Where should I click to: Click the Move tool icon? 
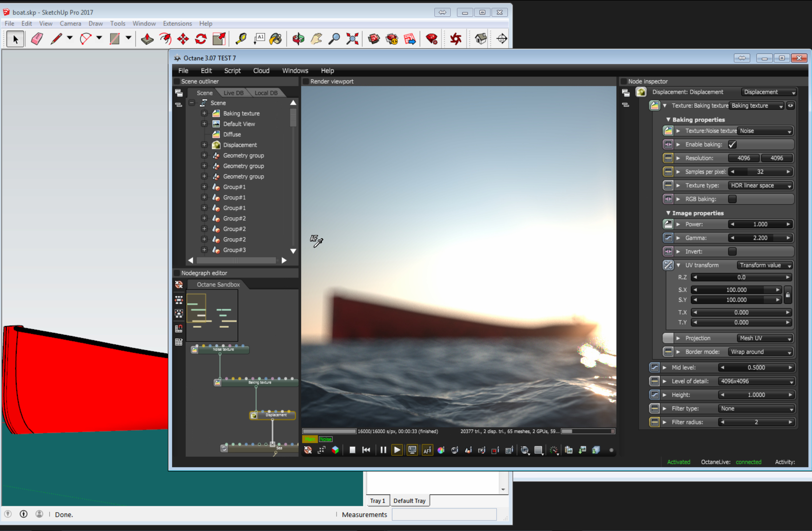183,39
